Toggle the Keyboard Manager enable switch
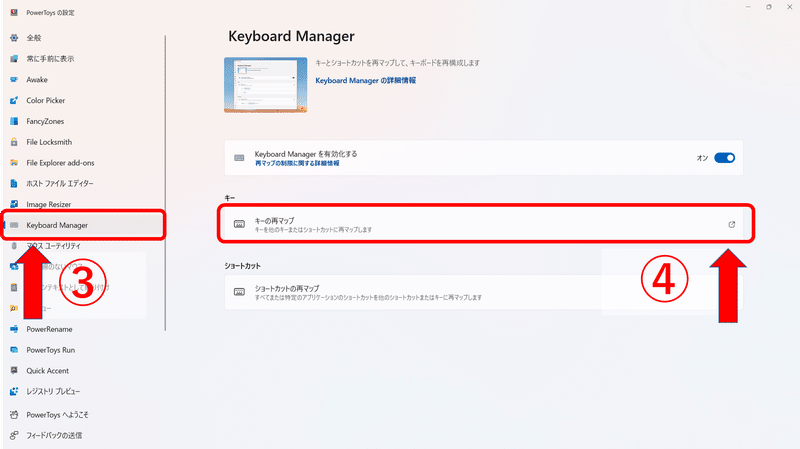Image resolution: width=800 pixels, height=449 pixels. click(724, 158)
